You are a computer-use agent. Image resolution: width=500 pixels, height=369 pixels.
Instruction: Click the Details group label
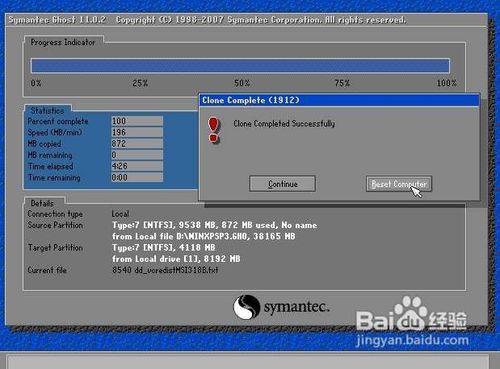42,203
